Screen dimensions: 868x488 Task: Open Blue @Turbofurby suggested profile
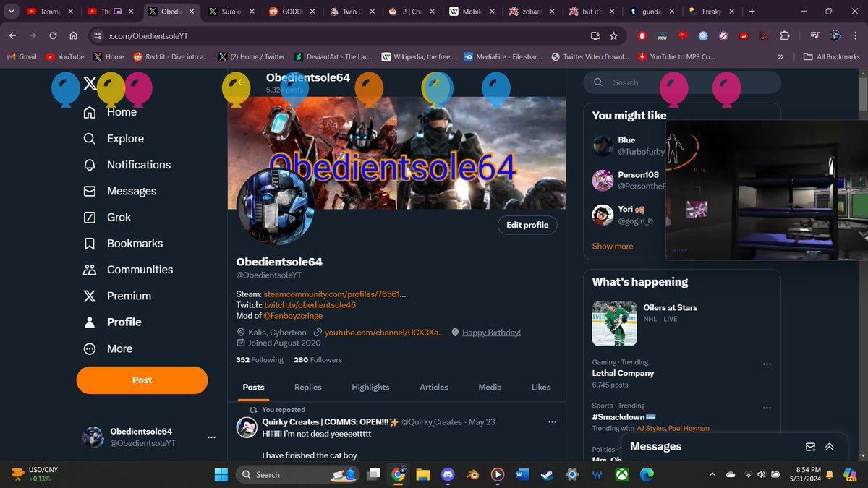coord(626,145)
